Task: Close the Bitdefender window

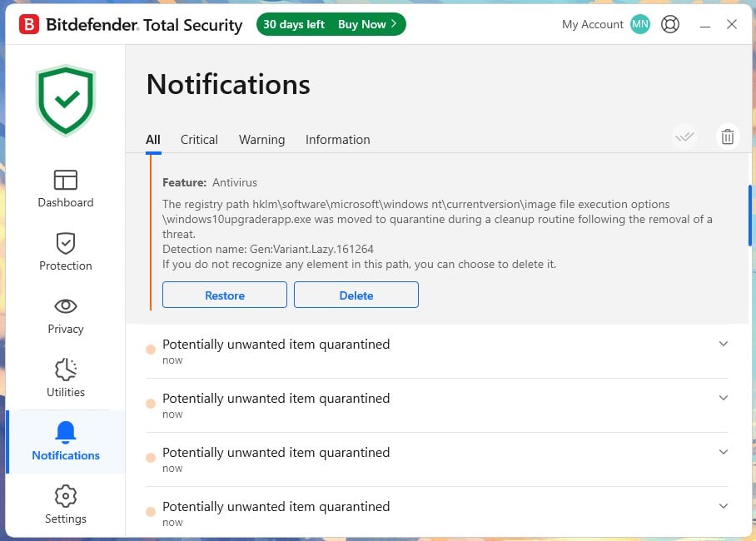Action: coord(731,24)
